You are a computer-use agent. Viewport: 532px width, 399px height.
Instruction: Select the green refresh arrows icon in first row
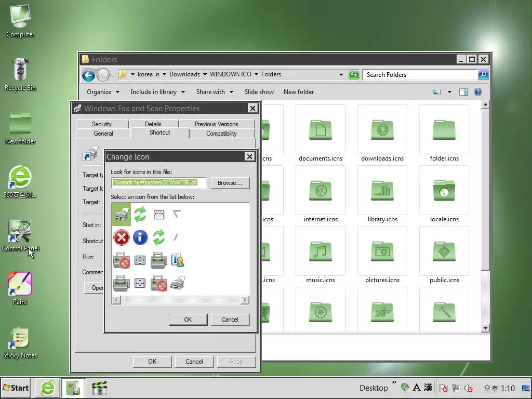[x=140, y=215]
